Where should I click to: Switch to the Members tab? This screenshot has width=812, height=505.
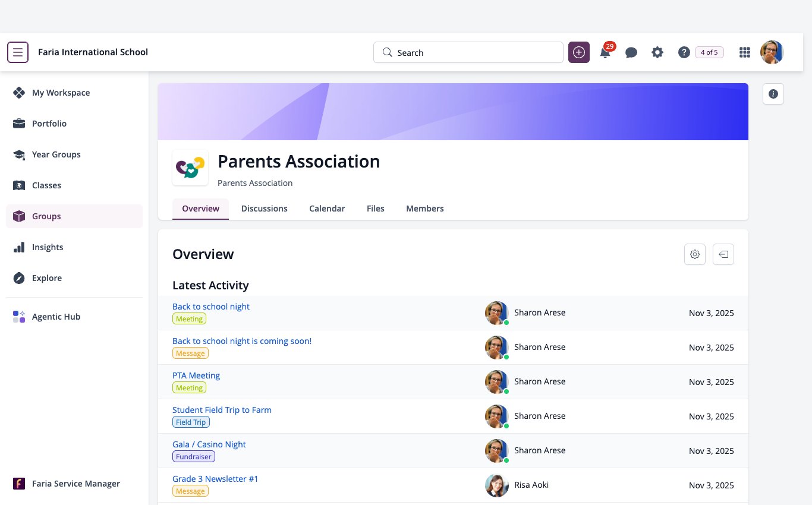[x=425, y=209]
